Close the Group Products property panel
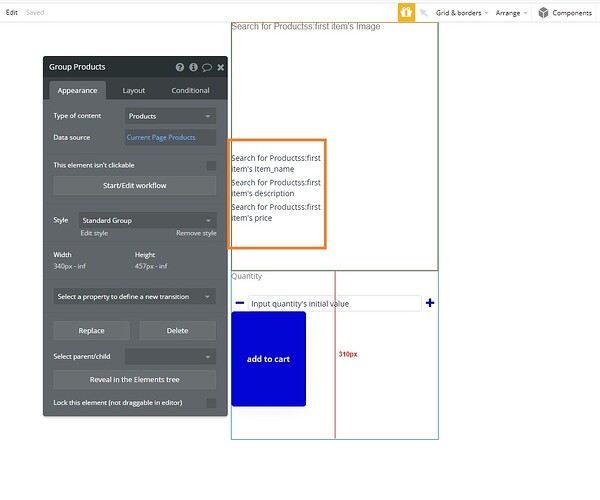600x500 pixels. [x=221, y=67]
